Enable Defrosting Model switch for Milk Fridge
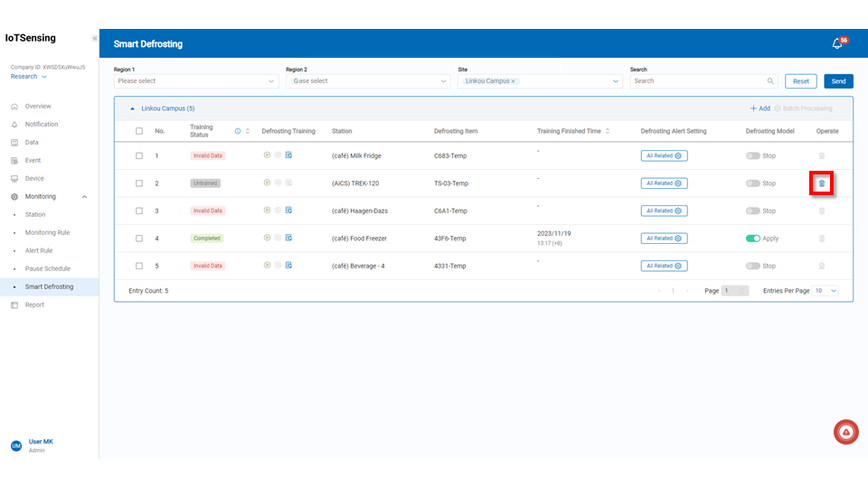 tap(752, 155)
